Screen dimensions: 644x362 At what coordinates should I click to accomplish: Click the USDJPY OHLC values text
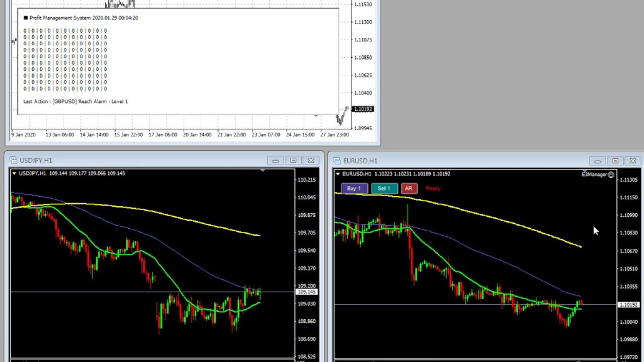point(88,173)
